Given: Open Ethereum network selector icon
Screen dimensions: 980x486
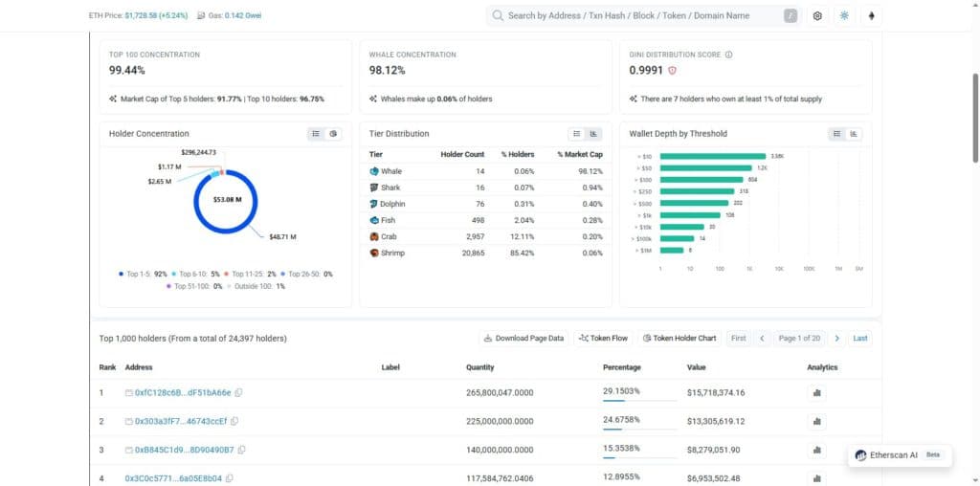Looking at the screenshot, I should 872,16.
